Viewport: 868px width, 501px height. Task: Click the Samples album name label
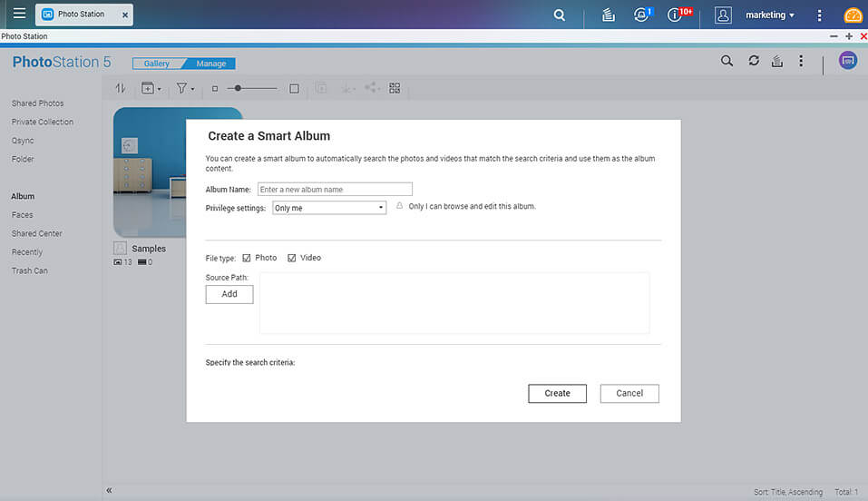[149, 249]
